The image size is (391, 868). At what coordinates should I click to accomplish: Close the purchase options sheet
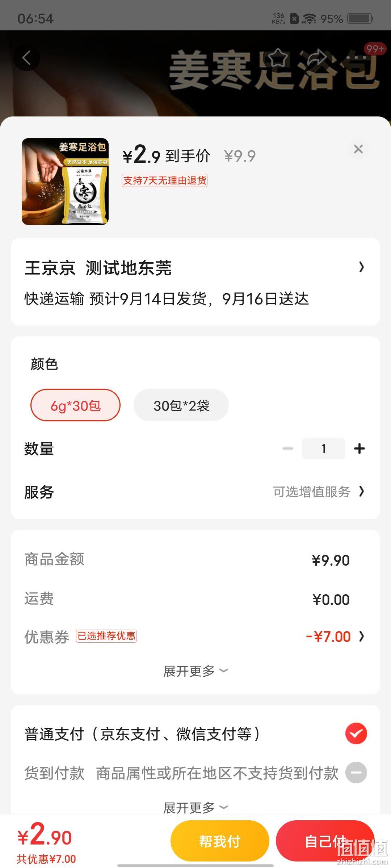point(358,149)
